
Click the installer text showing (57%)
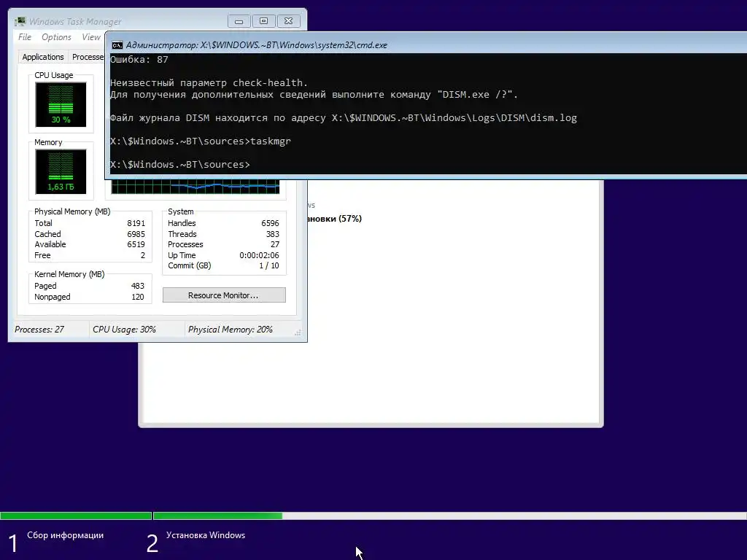click(x=335, y=219)
